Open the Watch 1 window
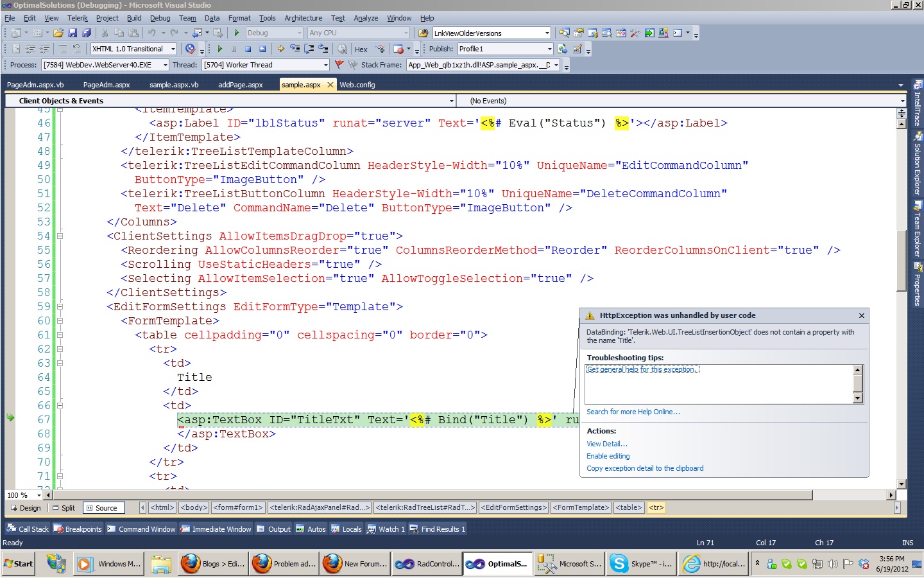 (x=386, y=529)
